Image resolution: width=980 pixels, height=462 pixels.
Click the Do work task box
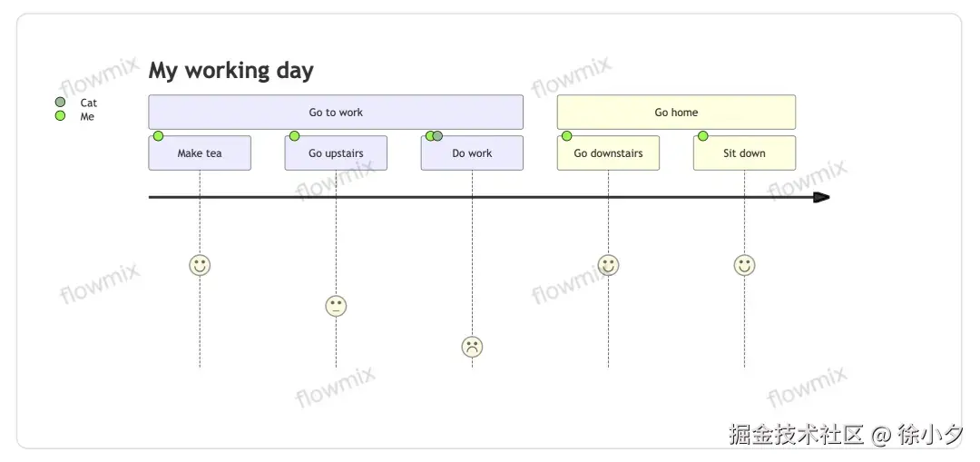472,154
